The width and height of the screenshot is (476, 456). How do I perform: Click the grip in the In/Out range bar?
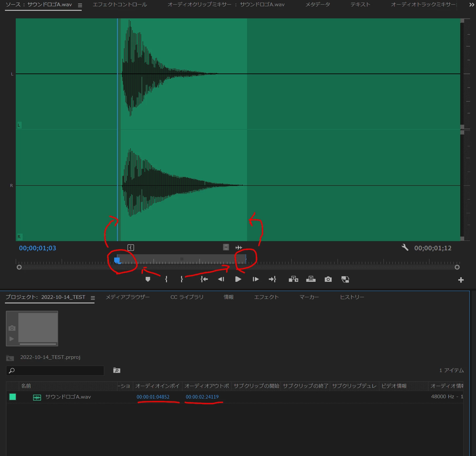coord(182,259)
